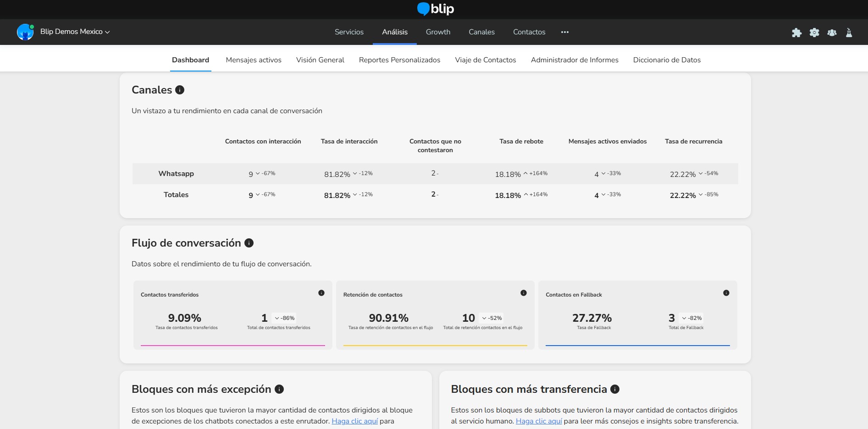Viewport: 868px width, 429px height.
Task: Open the three-dots overflow menu in navigation
Action: [x=564, y=32]
